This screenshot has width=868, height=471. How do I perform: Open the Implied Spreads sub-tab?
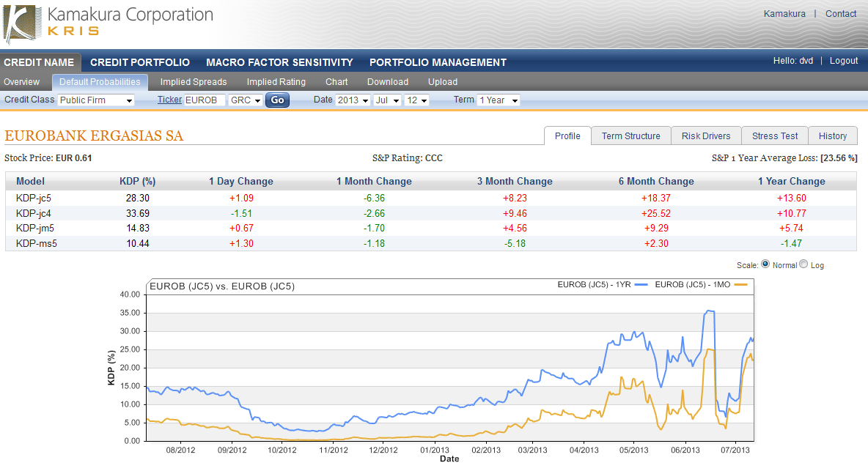pos(194,82)
